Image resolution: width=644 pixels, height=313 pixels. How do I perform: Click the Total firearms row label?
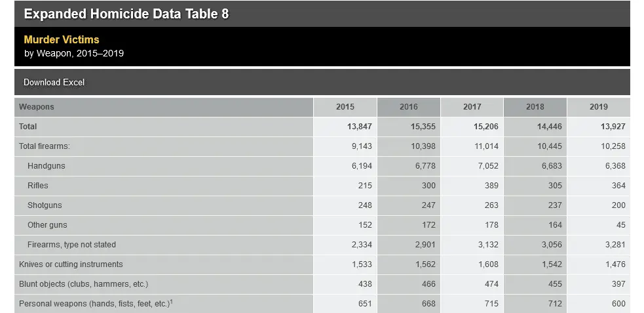click(45, 146)
